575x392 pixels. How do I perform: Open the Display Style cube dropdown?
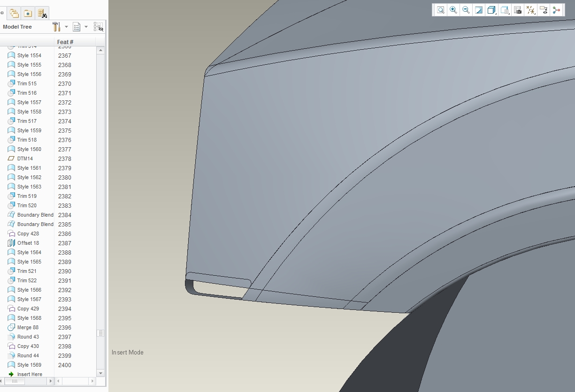492,10
